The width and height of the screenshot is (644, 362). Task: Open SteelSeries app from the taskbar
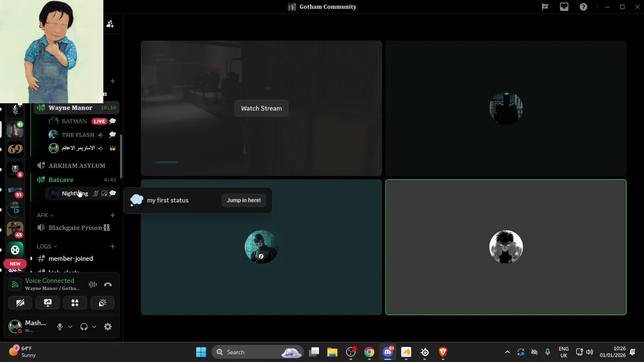(x=425, y=352)
